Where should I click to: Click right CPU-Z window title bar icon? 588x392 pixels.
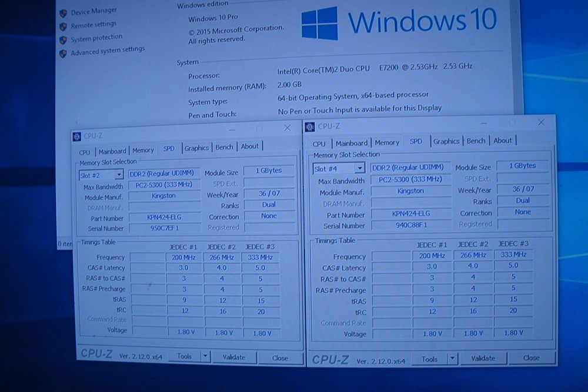[x=310, y=128]
